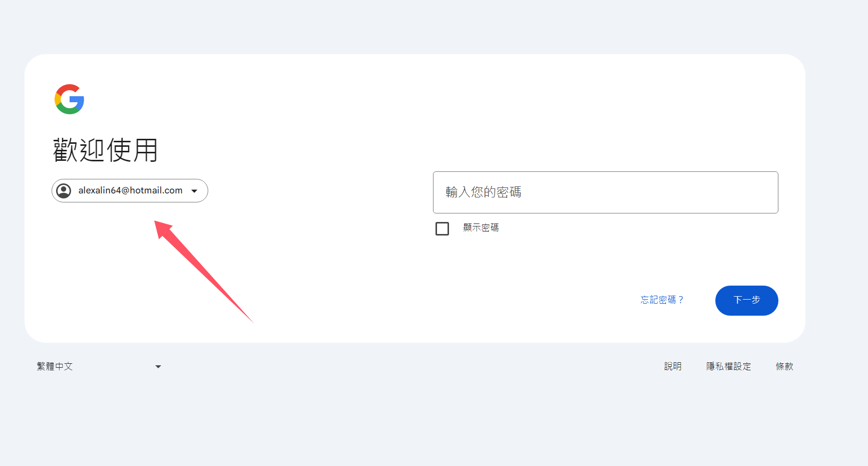Open the 繁體中文 language selector

point(55,367)
